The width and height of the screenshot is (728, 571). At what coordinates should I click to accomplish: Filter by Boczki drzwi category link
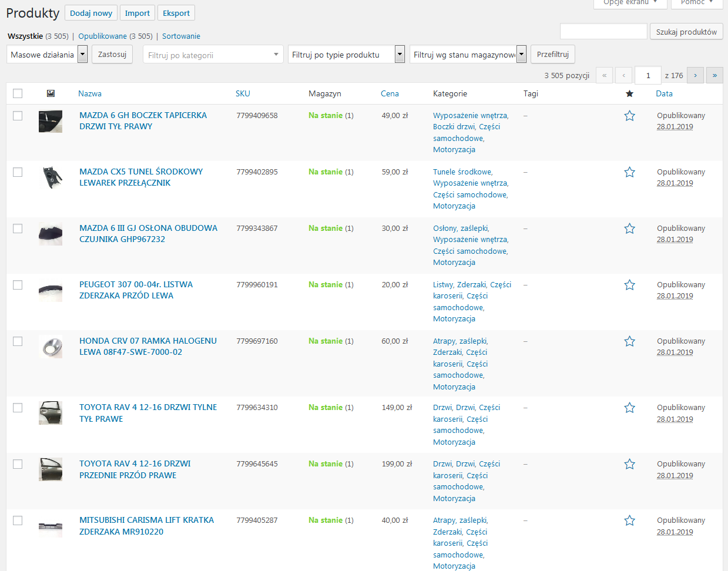tap(454, 127)
